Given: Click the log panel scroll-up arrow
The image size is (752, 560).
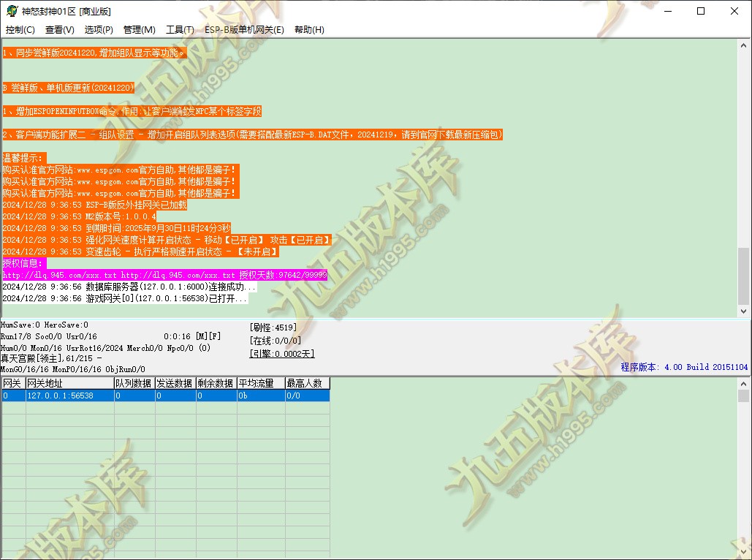Looking at the screenshot, I should pyautogui.click(x=743, y=45).
